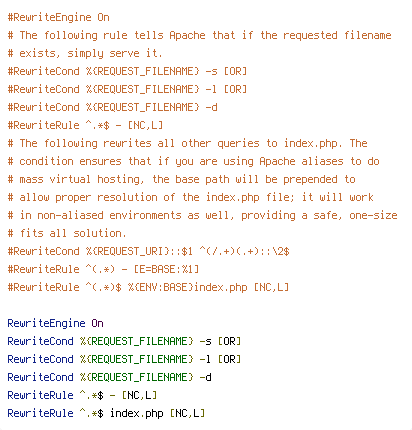Click the commented RewriteCond line ending '-d'
This screenshot has height=430, width=412.
[112, 107]
